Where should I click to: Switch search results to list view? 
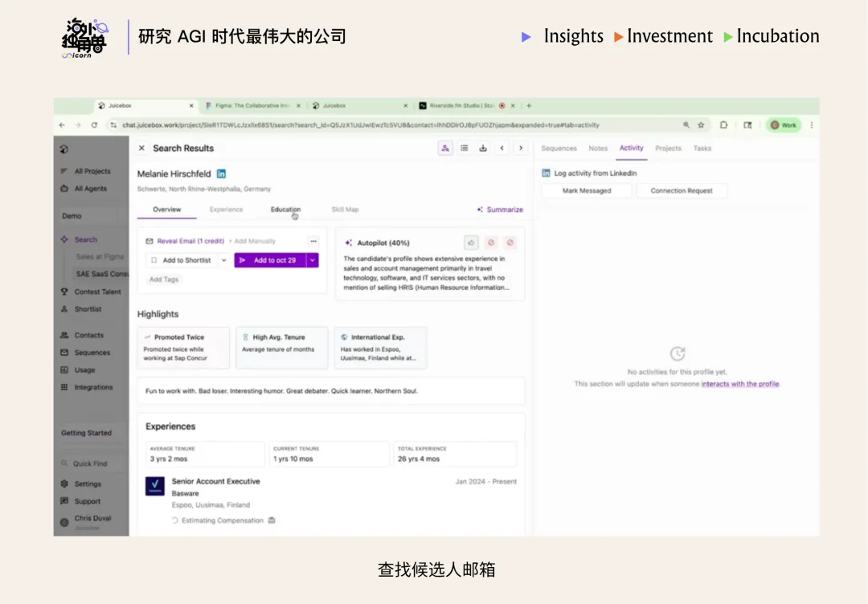click(x=465, y=148)
